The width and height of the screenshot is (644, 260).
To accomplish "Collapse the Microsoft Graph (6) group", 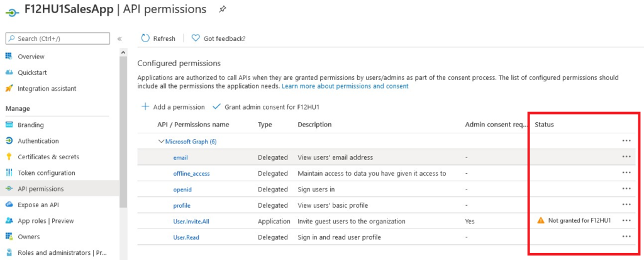I will click(161, 142).
